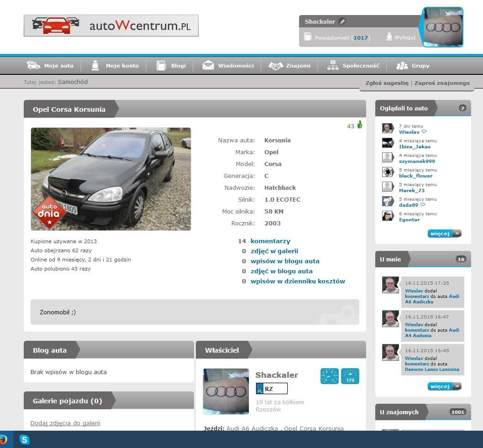The height and width of the screenshot is (448, 483).
Task: Open the Społeczność menu item
Action: 361,66
